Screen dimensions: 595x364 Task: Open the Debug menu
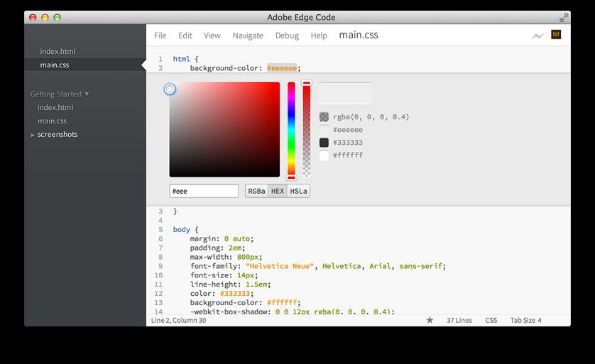(287, 35)
